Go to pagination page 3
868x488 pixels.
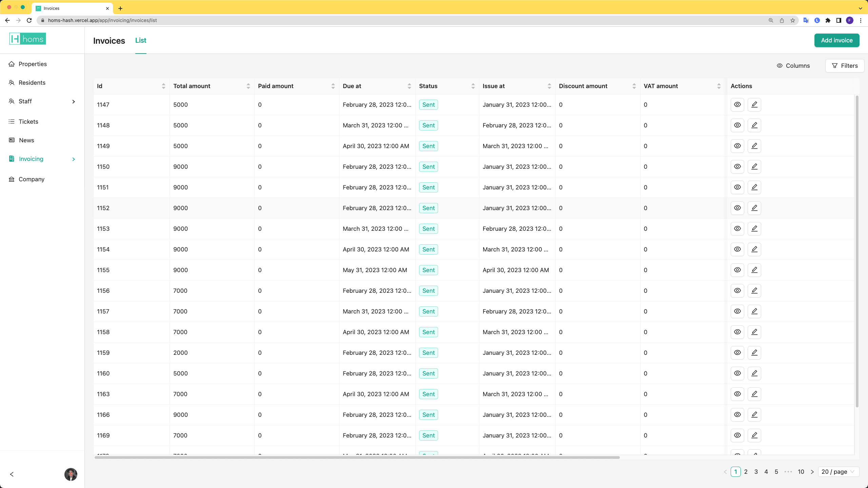coord(756,472)
